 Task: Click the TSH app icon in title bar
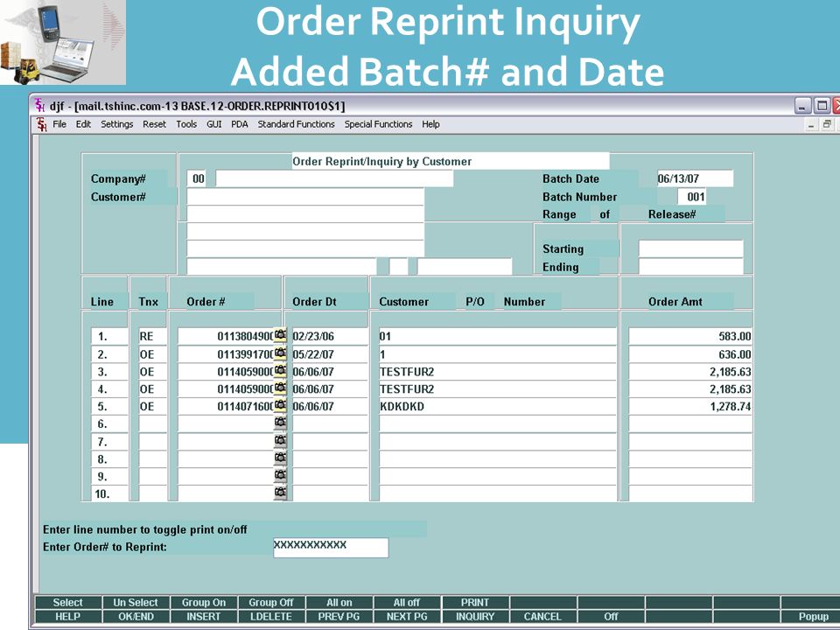[x=40, y=105]
